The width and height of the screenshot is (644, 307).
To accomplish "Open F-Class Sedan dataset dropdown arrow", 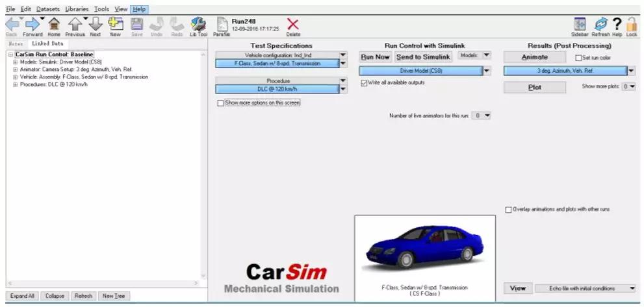I will click(343, 64).
